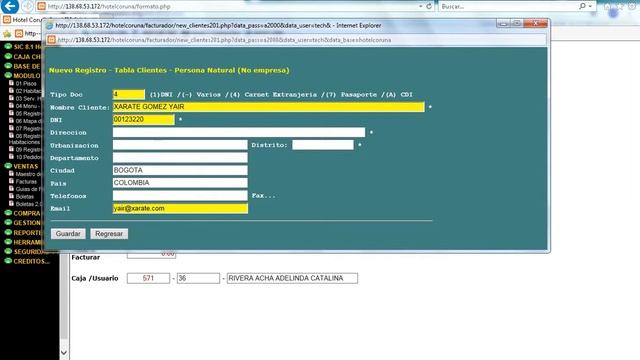Click page icon beside Facturas
640x360 pixels.
[x=11, y=181]
